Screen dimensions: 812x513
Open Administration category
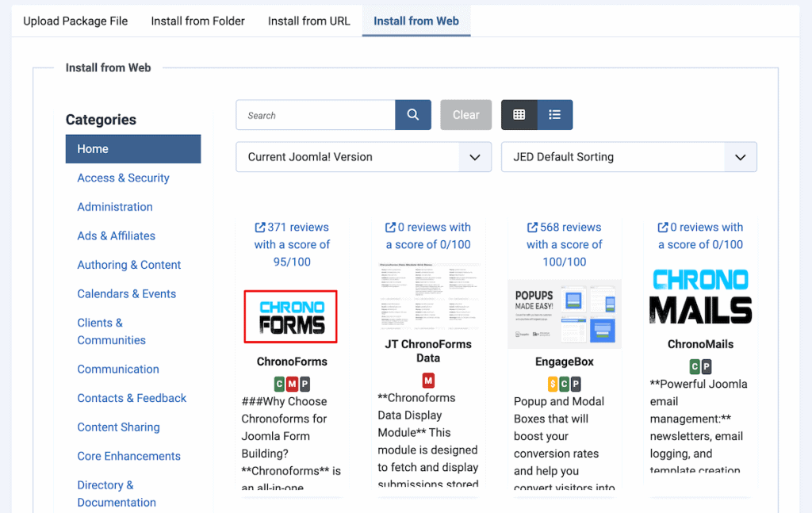(x=115, y=207)
